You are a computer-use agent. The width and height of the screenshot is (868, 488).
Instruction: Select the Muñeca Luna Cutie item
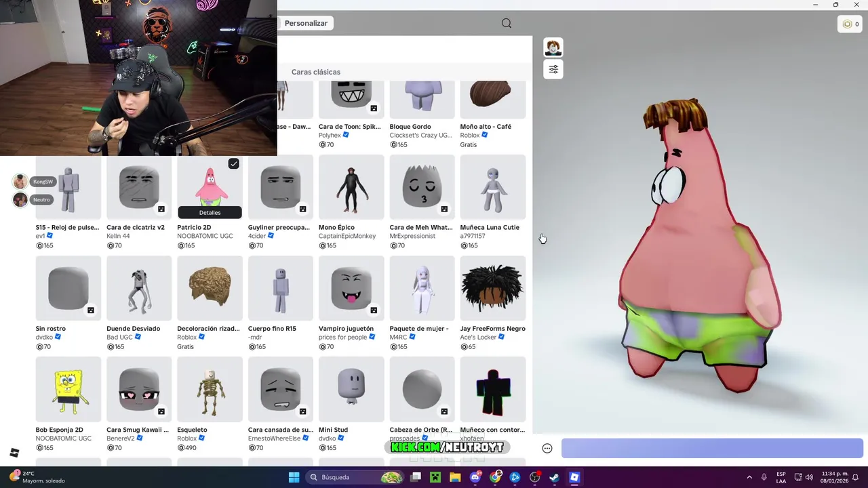[x=493, y=187]
